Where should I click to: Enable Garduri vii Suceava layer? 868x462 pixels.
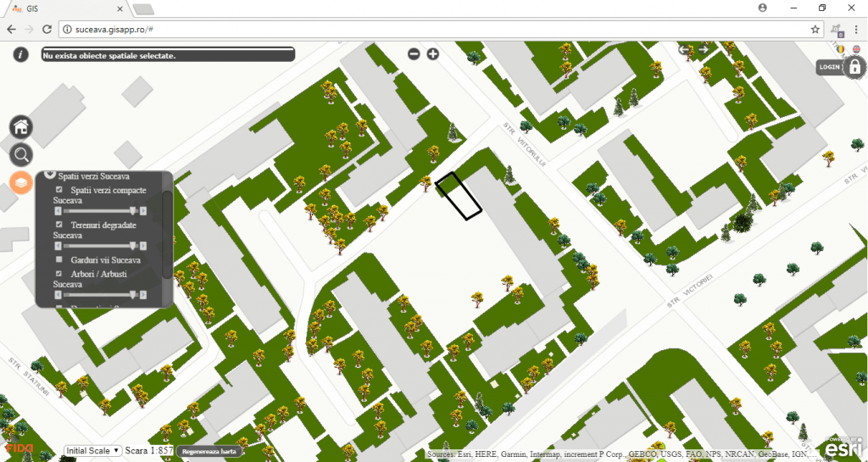(x=59, y=259)
